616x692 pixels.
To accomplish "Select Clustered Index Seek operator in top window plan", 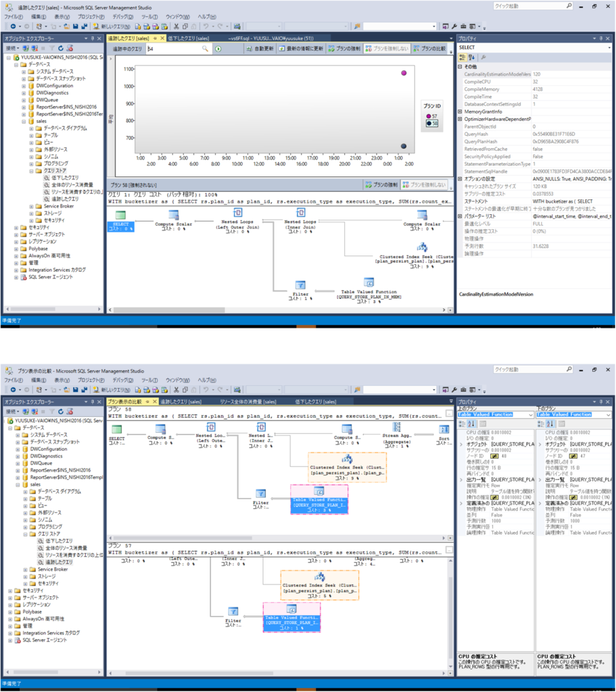I will point(415,255).
